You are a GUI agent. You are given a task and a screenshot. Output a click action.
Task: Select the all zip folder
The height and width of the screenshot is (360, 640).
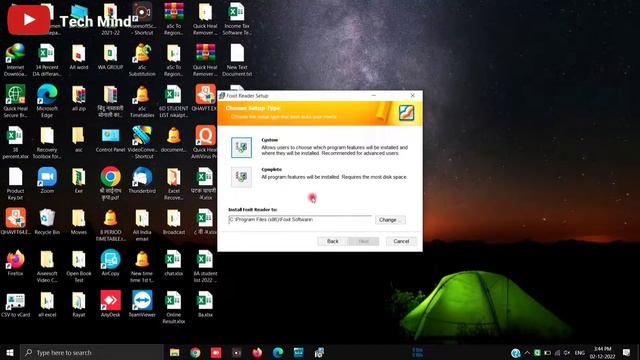pos(79,98)
